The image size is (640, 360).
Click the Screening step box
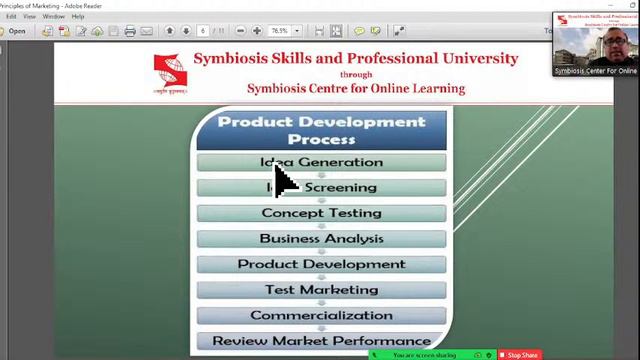pos(322,188)
